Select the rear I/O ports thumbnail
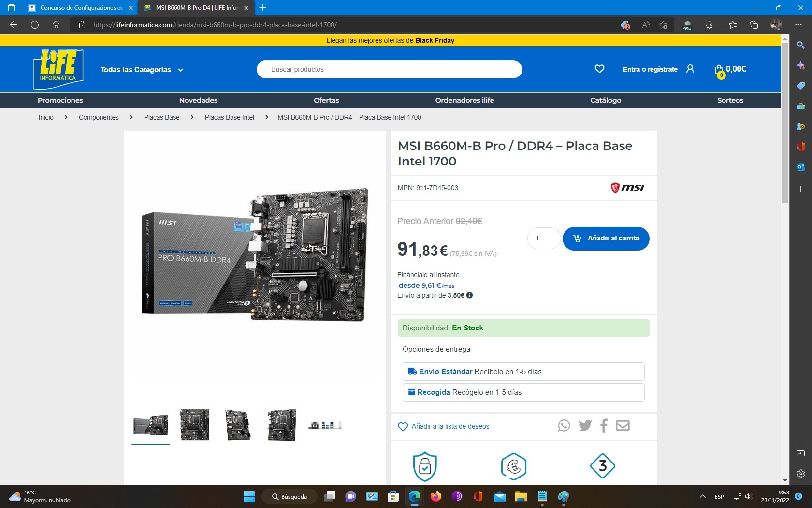The width and height of the screenshot is (812, 508). 325,425
